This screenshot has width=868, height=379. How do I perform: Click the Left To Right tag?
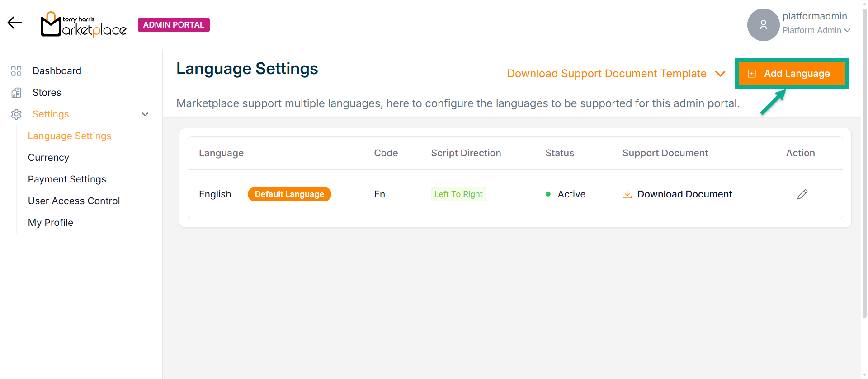(x=458, y=194)
